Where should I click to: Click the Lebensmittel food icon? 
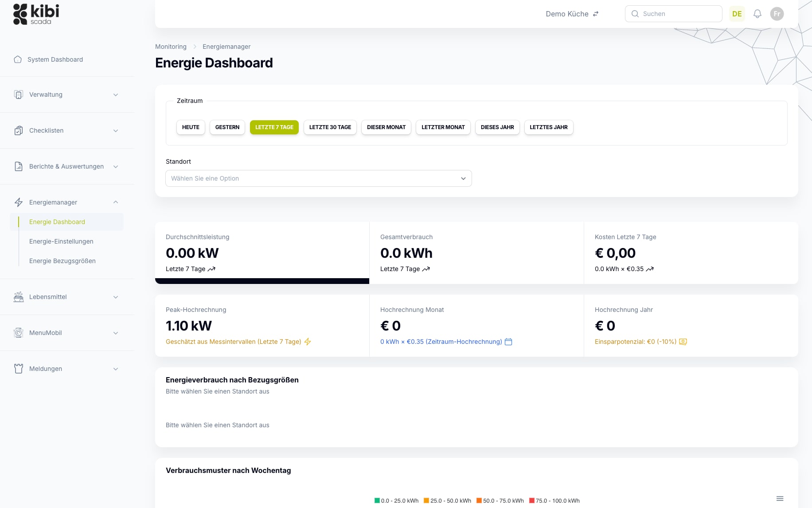pyautogui.click(x=19, y=297)
